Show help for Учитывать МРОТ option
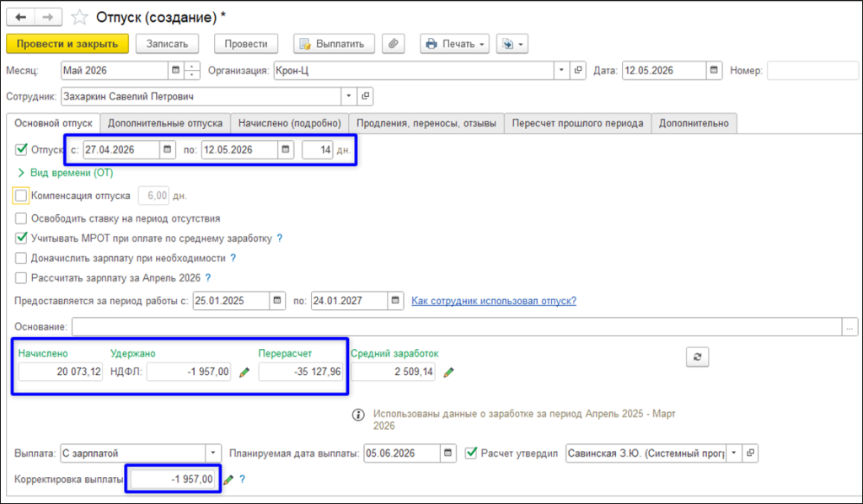This screenshot has height=504, width=863. pos(280,239)
